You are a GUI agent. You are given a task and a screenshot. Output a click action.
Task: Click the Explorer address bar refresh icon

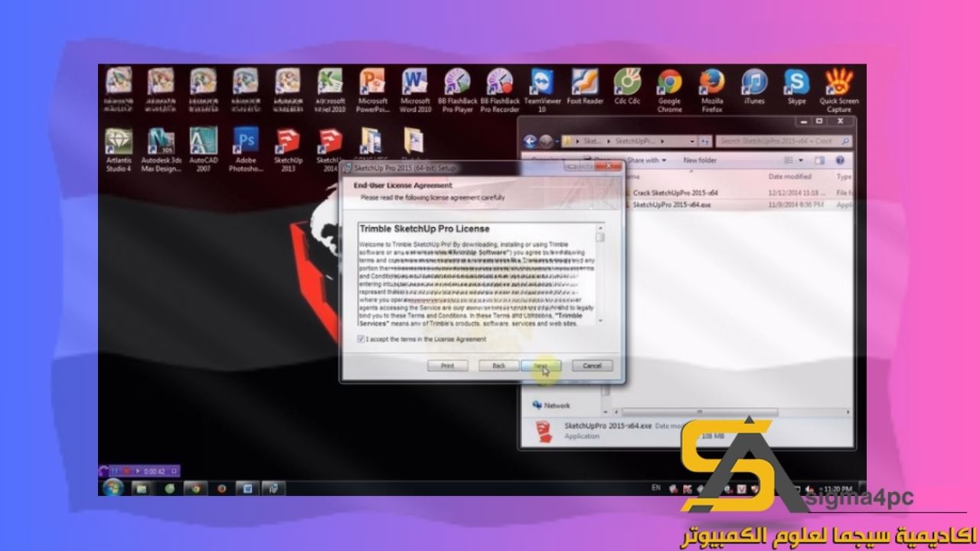[x=705, y=142]
